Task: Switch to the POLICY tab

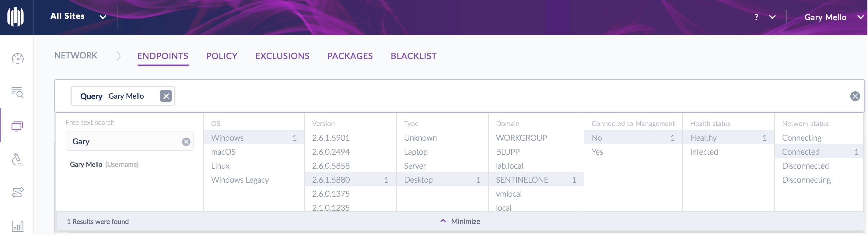Action: click(x=222, y=56)
